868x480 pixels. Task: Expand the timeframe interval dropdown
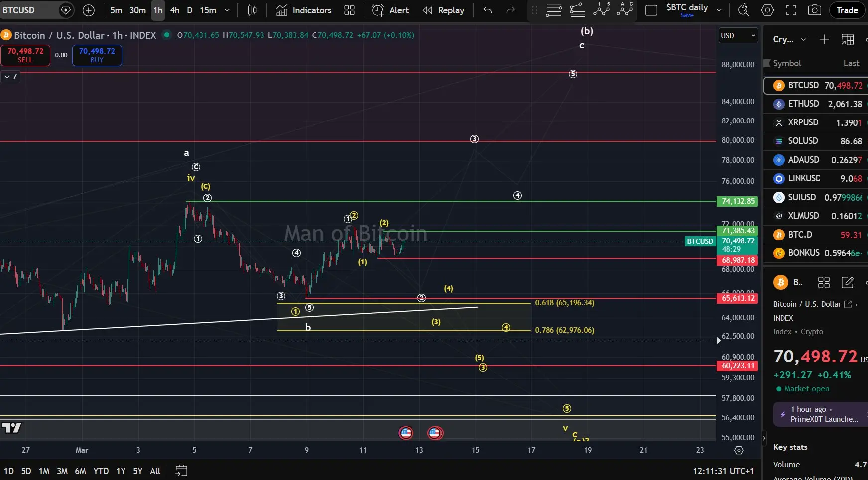point(227,10)
